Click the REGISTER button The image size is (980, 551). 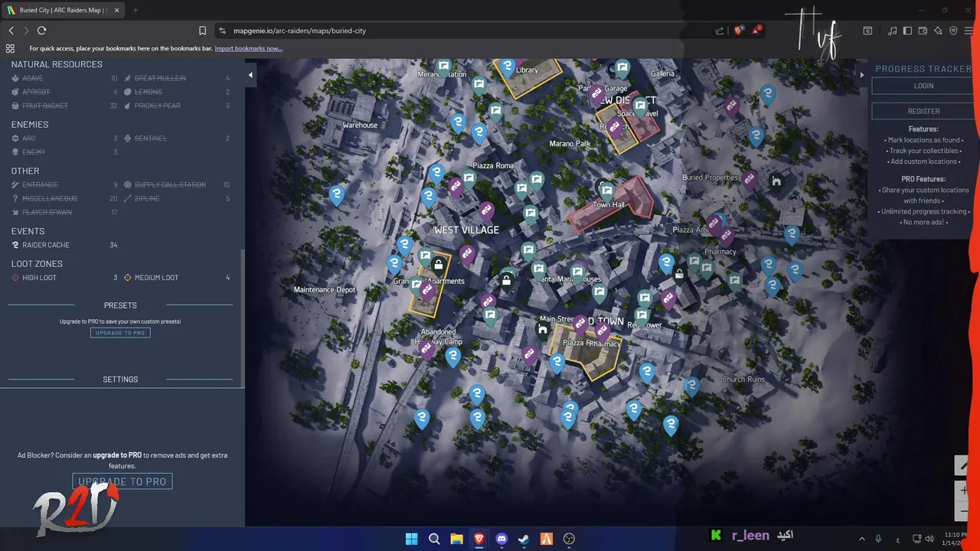(923, 111)
